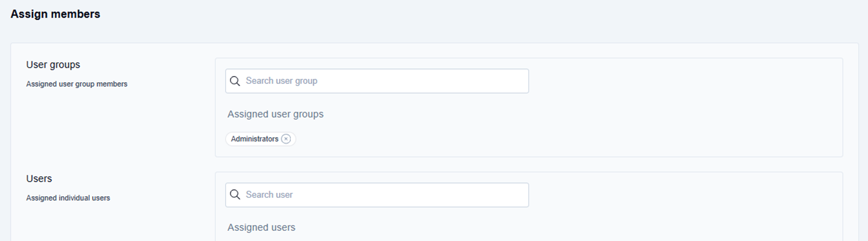This screenshot has width=868, height=241.
Task: Click blank area right of user search field
Action: 682,195
